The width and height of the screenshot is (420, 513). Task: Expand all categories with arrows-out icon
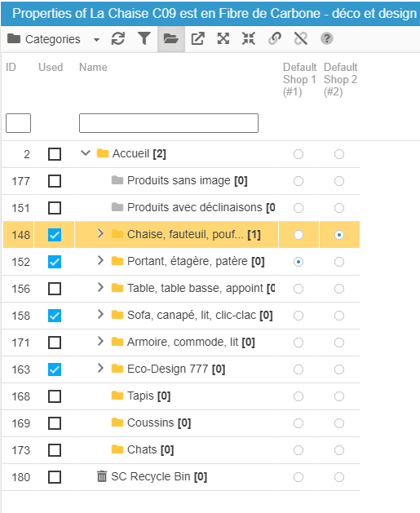pyautogui.click(x=223, y=38)
